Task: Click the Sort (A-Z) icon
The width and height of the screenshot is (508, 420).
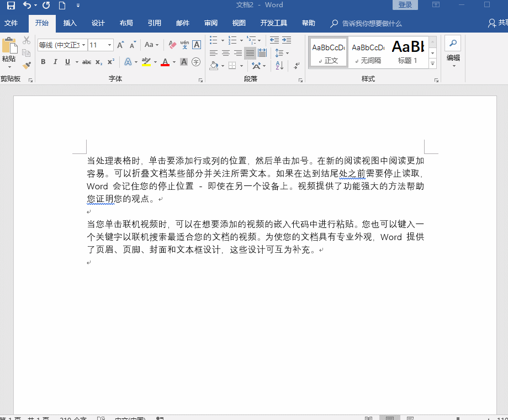Action: click(x=279, y=66)
